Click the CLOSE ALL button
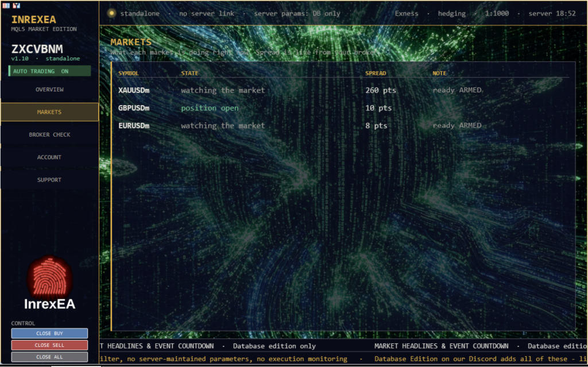The width and height of the screenshot is (588, 367). pyautogui.click(x=49, y=357)
